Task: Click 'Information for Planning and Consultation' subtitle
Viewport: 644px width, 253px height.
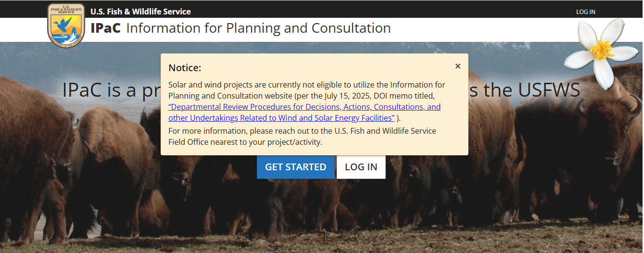Action: coord(259,28)
